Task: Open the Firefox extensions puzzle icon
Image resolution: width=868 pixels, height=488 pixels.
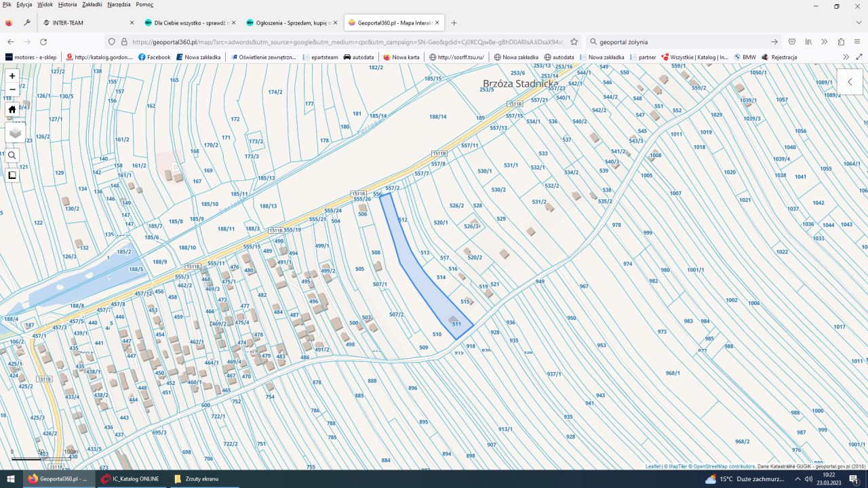Action: point(841,41)
